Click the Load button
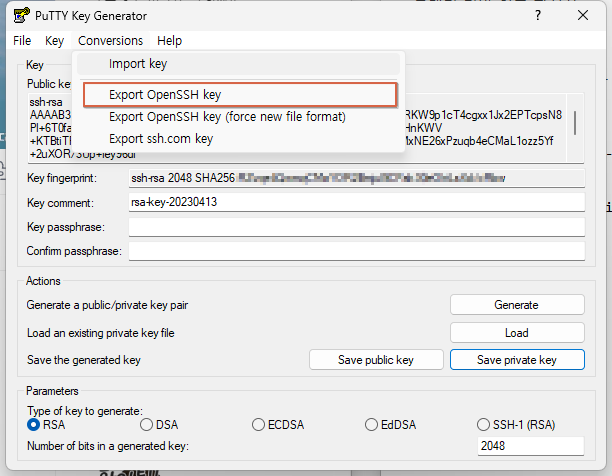Viewport: 612px width, 476px height. [x=517, y=333]
